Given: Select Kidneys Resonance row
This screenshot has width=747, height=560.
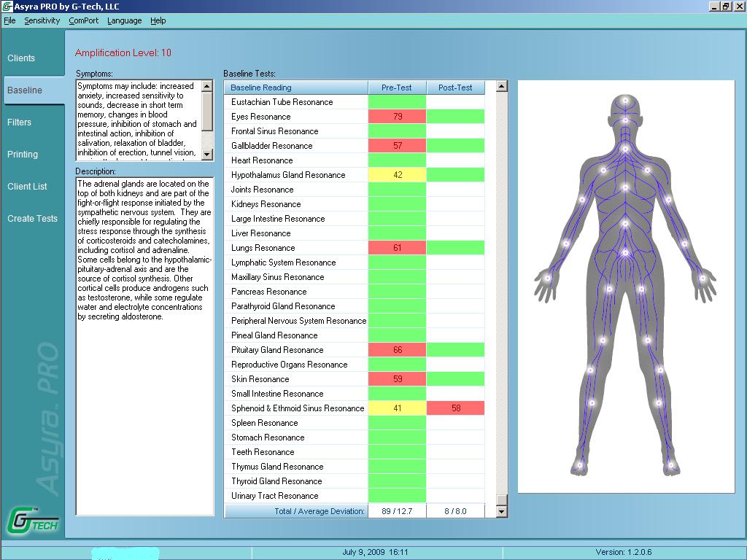Looking at the screenshot, I should (355, 204).
